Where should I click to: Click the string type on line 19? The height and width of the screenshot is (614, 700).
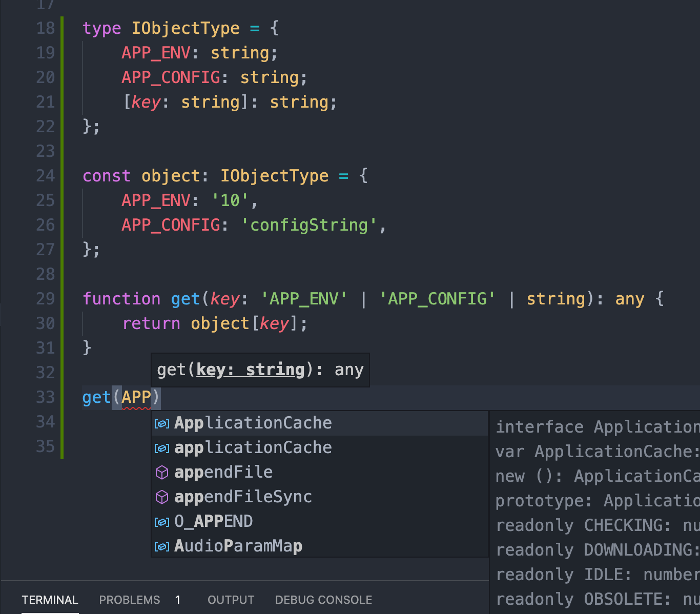pos(240,52)
